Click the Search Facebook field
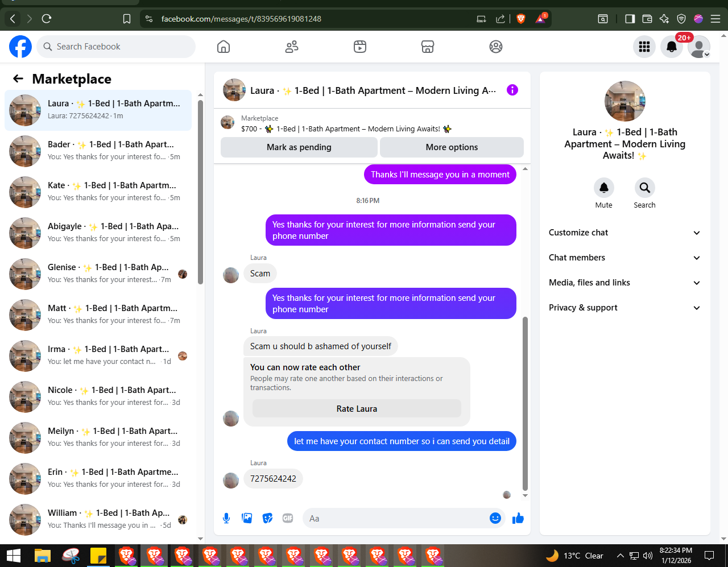This screenshot has width=728, height=567. coord(116,47)
